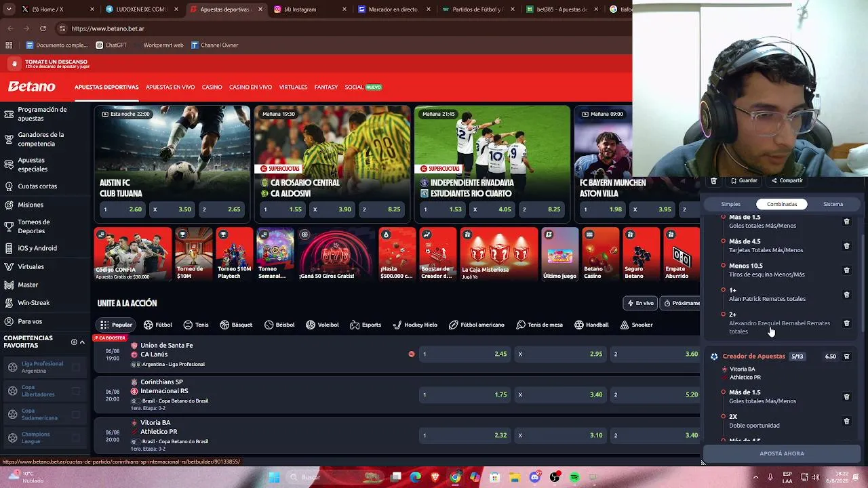Open the Virtuales menu item
This screenshot has height=488, width=868.
coord(293,87)
